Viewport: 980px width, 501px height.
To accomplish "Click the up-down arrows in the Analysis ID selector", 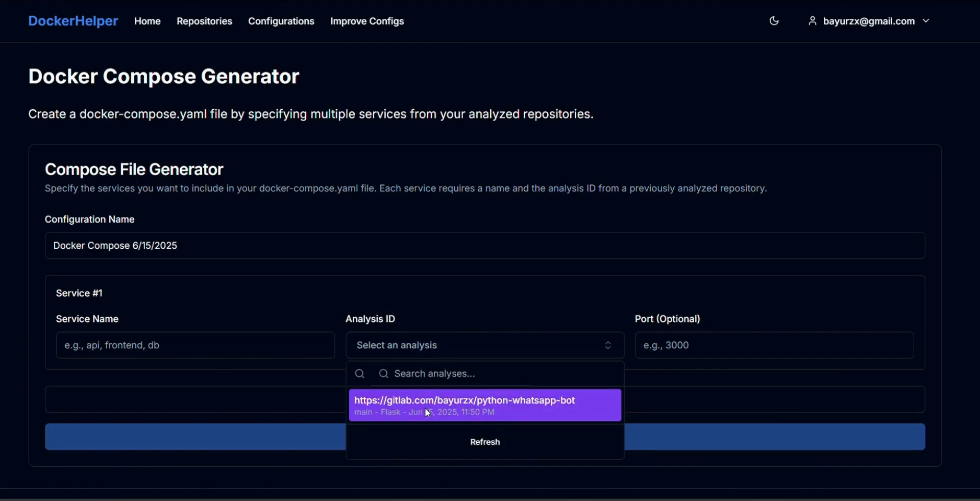I will (x=608, y=345).
